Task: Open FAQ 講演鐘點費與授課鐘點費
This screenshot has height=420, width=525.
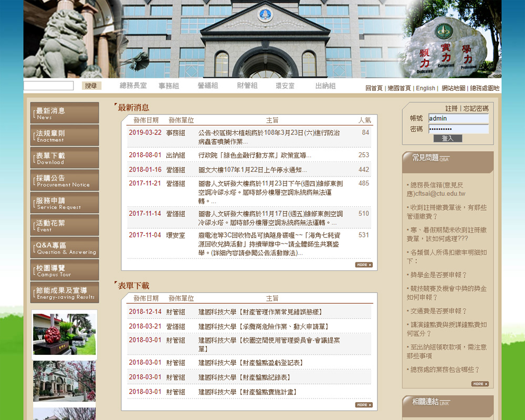Action: point(447,329)
